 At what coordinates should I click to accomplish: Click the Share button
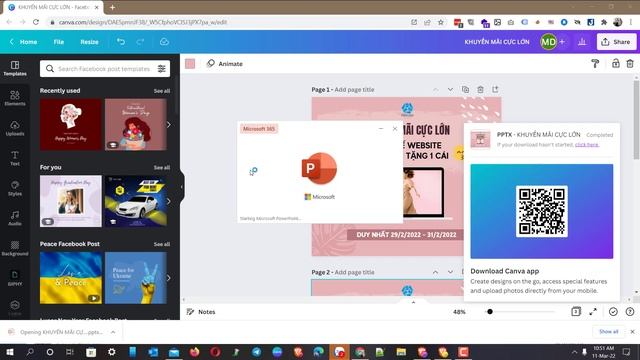click(x=616, y=42)
